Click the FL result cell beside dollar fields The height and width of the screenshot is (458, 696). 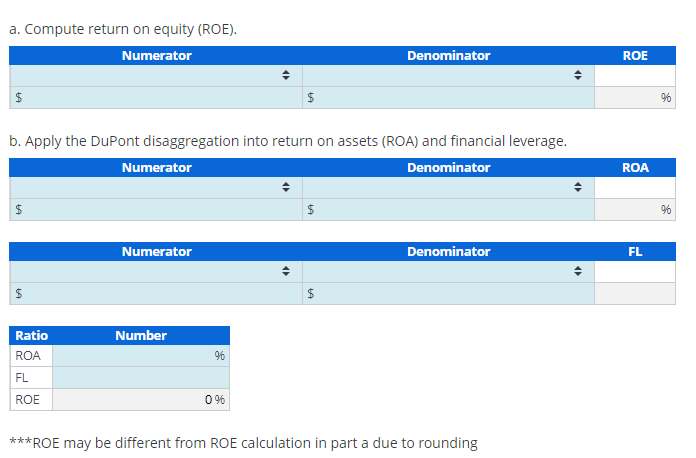coord(635,293)
